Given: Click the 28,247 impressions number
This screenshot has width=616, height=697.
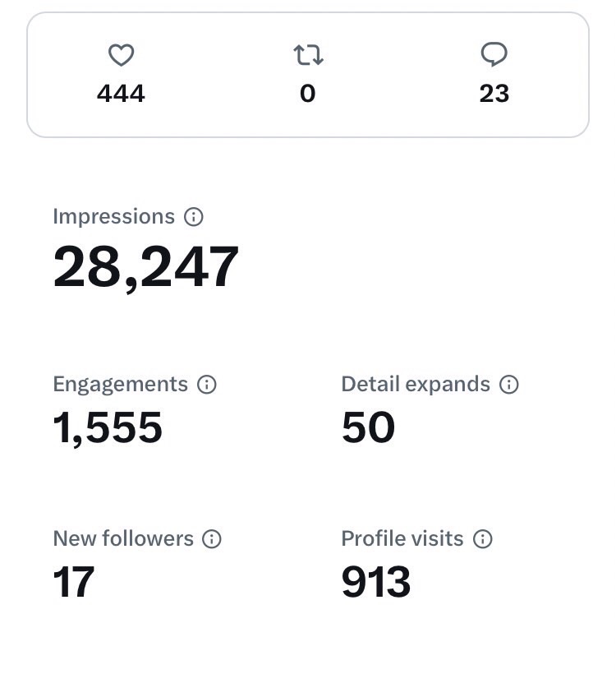Looking at the screenshot, I should [x=146, y=267].
